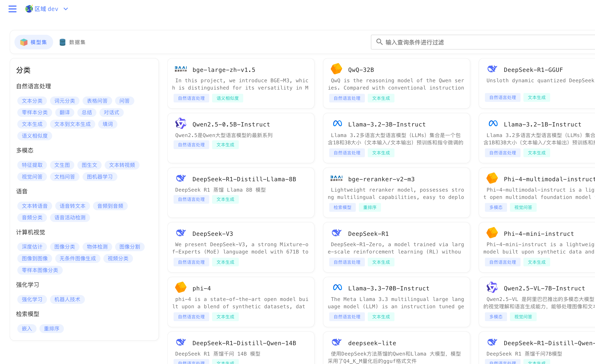Toggle the 语义相似度 sidebar filter tag
Viewport: 595px width, 364px height.
[35, 136]
